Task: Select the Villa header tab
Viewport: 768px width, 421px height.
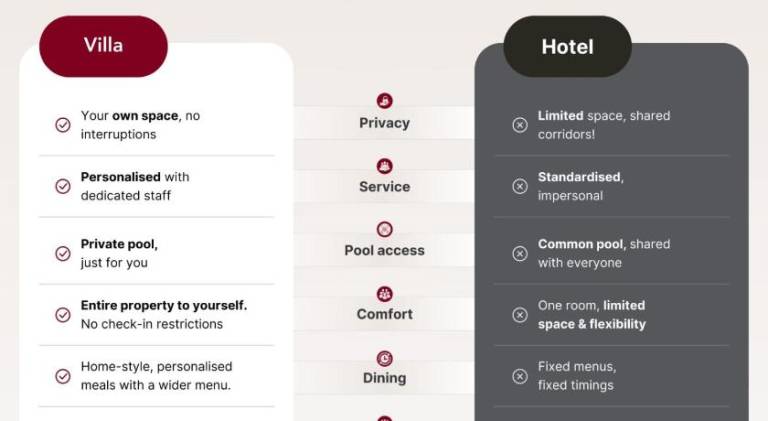Action: click(103, 46)
